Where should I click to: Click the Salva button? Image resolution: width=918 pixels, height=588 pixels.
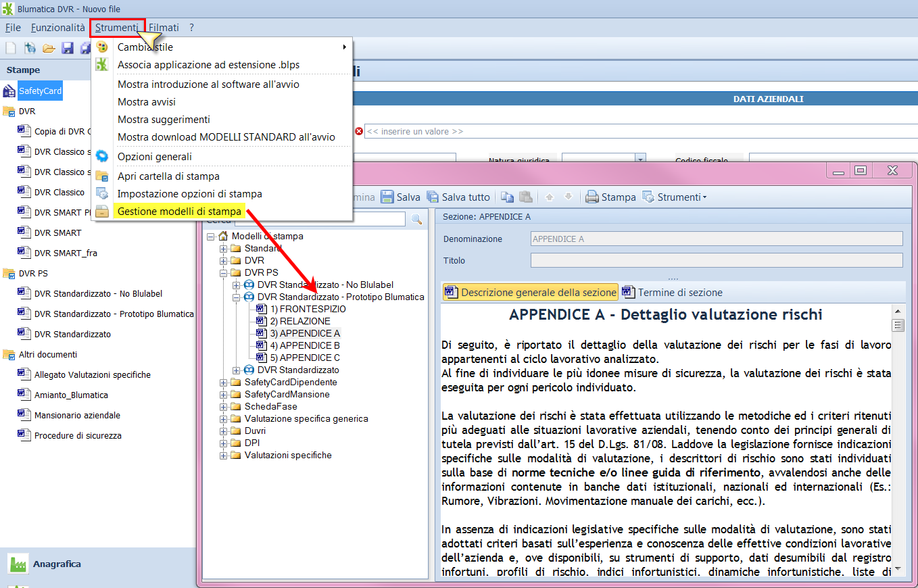(401, 197)
